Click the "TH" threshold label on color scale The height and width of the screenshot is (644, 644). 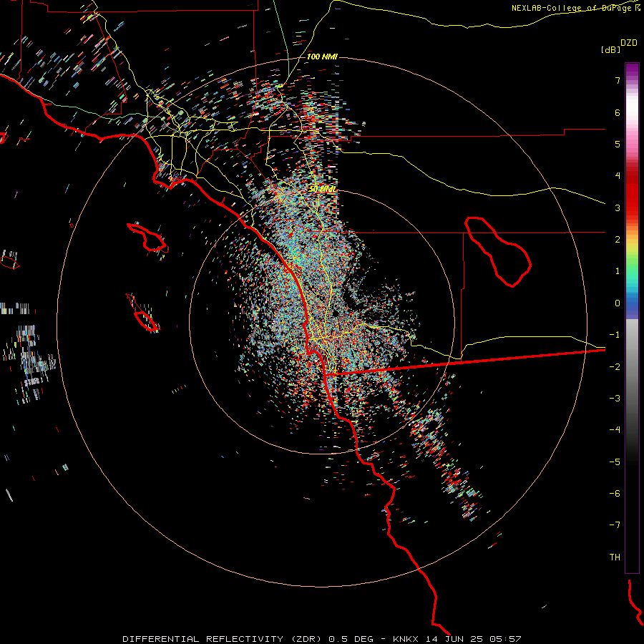615,557
